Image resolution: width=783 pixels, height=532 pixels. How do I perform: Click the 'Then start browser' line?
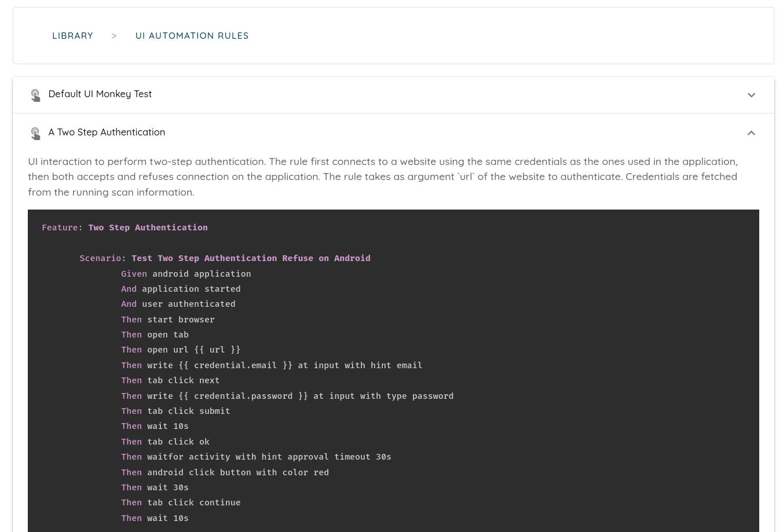[x=168, y=320]
